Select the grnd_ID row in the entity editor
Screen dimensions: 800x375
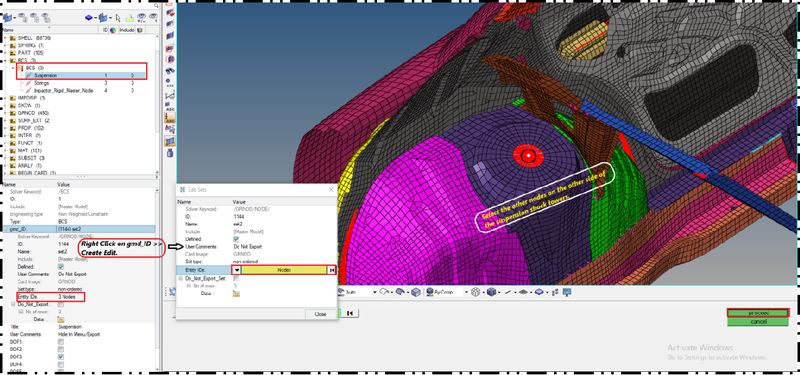coord(79,229)
